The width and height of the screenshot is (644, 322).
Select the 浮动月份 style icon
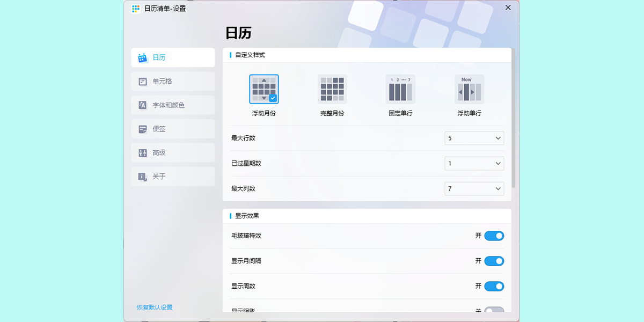click(x=264, y=89)
